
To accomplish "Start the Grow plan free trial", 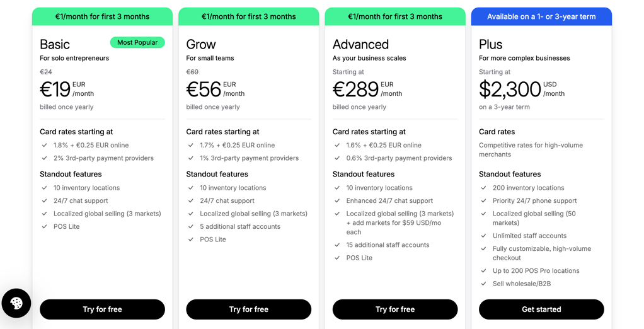I will 248,309.
